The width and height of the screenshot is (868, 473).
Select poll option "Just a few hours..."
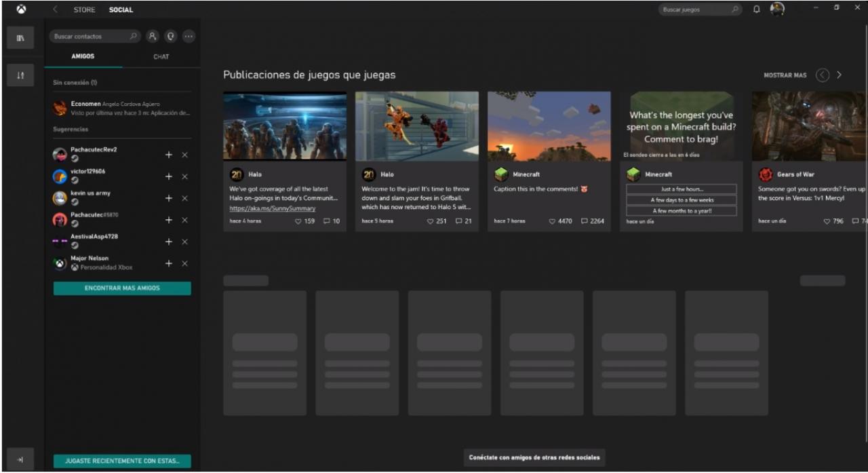click(x=682, y=189)
